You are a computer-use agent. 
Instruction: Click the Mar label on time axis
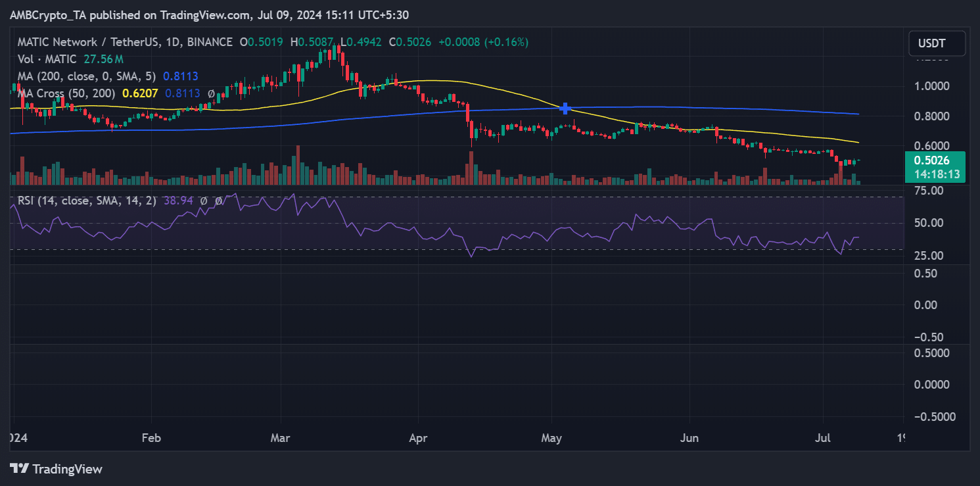(281, 437)
